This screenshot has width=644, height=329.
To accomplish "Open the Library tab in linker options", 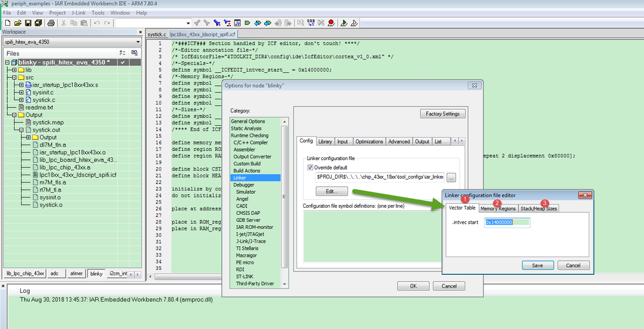I will (x=325, y=141).
